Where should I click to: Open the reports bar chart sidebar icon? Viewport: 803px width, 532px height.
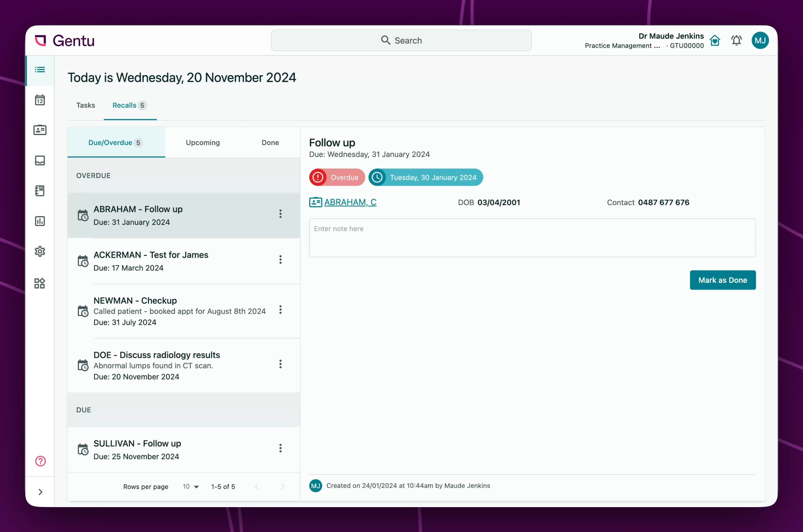tap(40, 221)
